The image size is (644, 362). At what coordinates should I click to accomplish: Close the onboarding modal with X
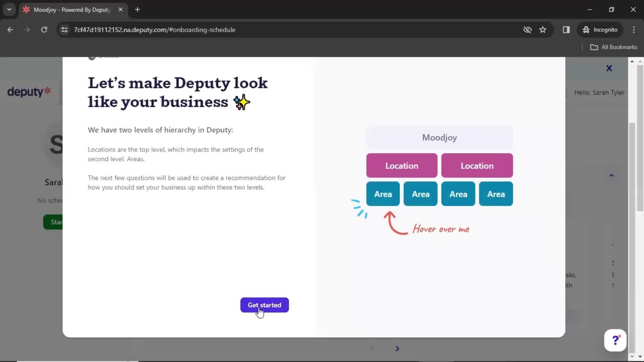tap(609, 68)
